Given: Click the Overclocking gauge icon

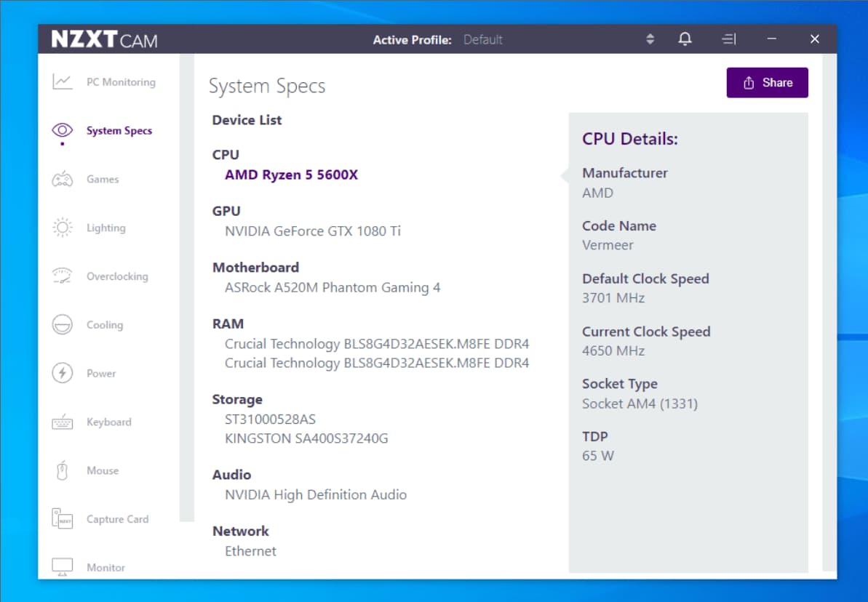Looking at the screenshot, I should pyautogui.click(x=62, y=276).
